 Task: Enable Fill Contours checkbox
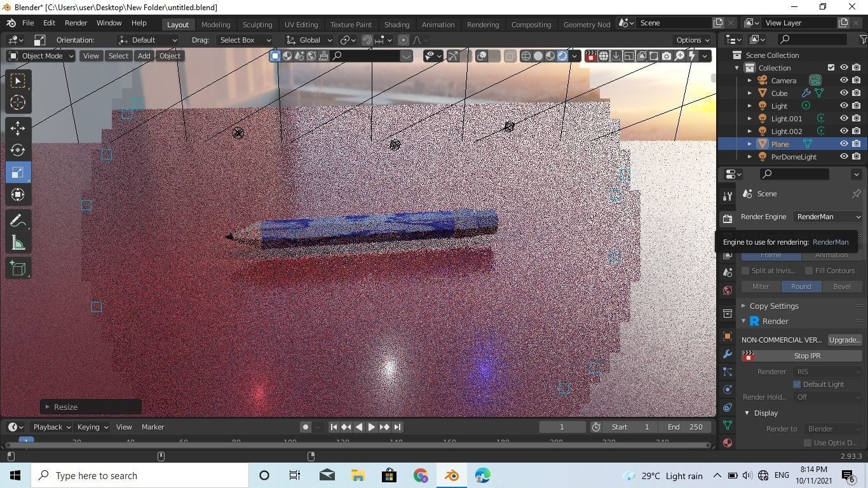[x=809, y=271]
